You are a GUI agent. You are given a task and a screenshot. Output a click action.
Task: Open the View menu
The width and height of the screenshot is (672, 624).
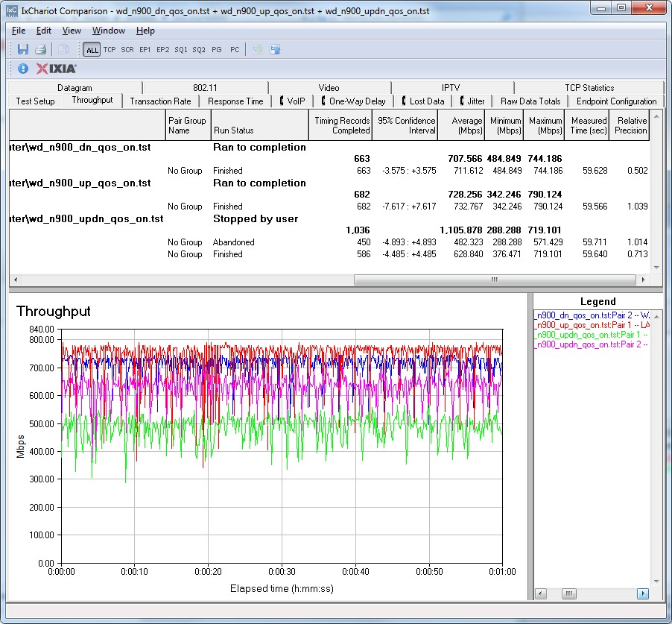pyautogui.click(x=72, y=31)
